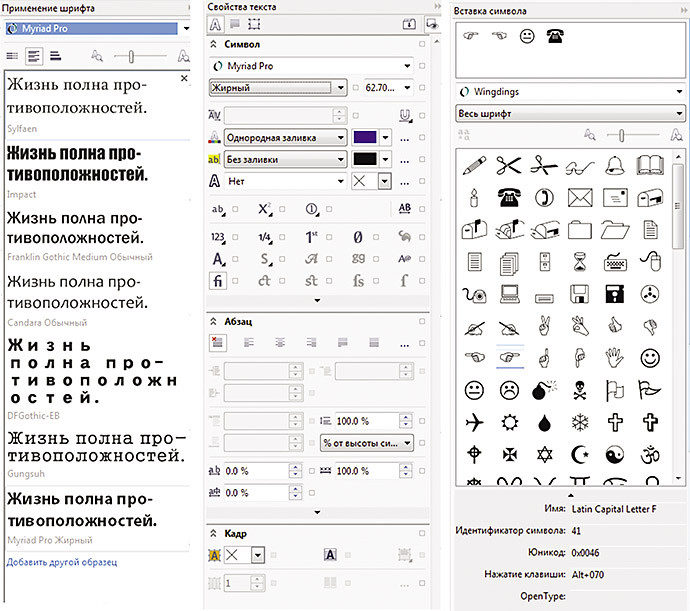Select the Impact font sample preview
The image size is (690, 611).
[77, 165]
